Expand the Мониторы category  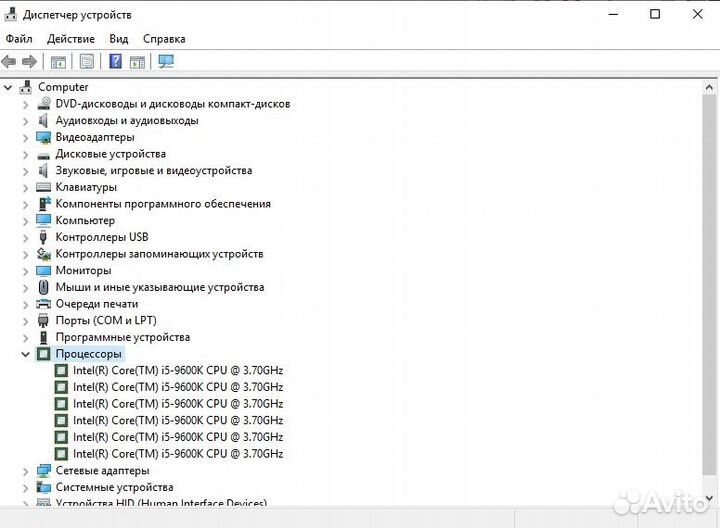pos(26,271)
